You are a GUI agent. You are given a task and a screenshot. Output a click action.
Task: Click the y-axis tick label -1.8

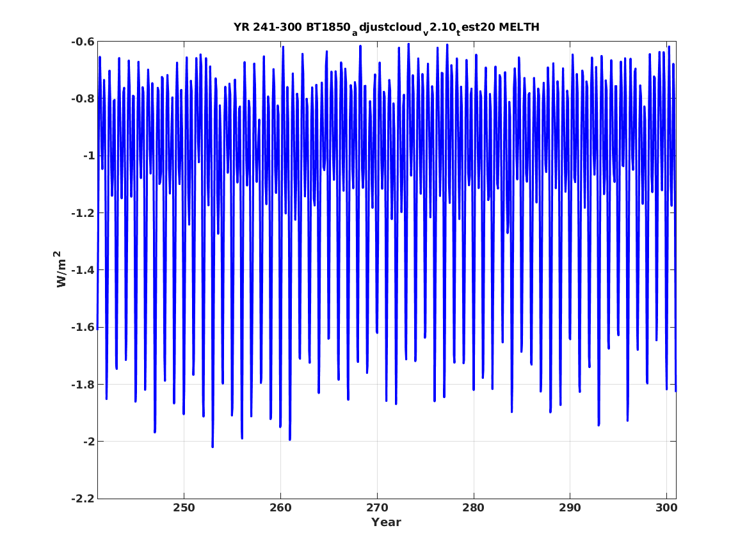(83, 384)
